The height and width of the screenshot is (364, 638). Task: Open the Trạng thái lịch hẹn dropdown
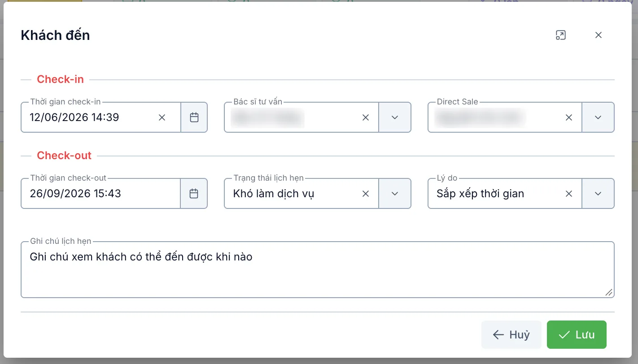[x=395, y=194]
